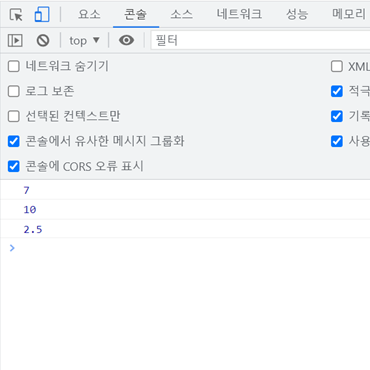Viewport: 370px width, 370px height.
Task: Select the console output value 2.5
Action: pyautogui.click(x=33, y=229)
